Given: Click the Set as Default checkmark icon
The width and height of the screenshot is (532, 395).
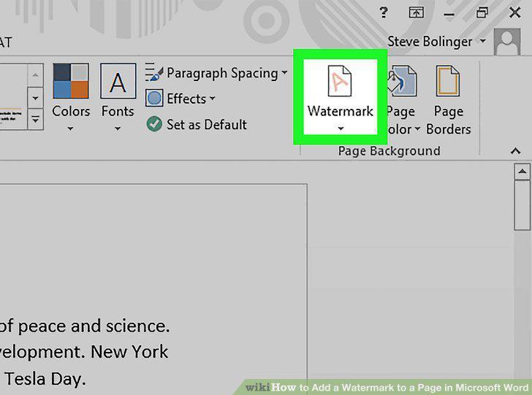Looking at the screenshot, I should tap(154, 124).
